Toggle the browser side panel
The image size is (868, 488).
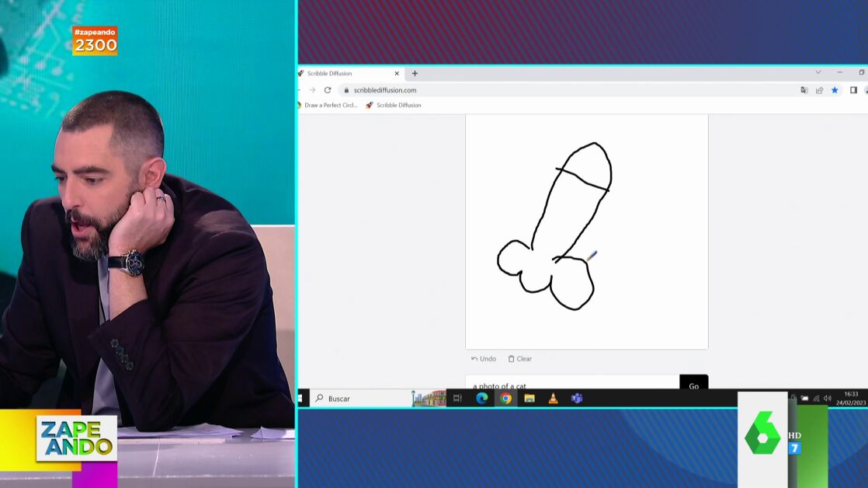(x=853, y=90)
